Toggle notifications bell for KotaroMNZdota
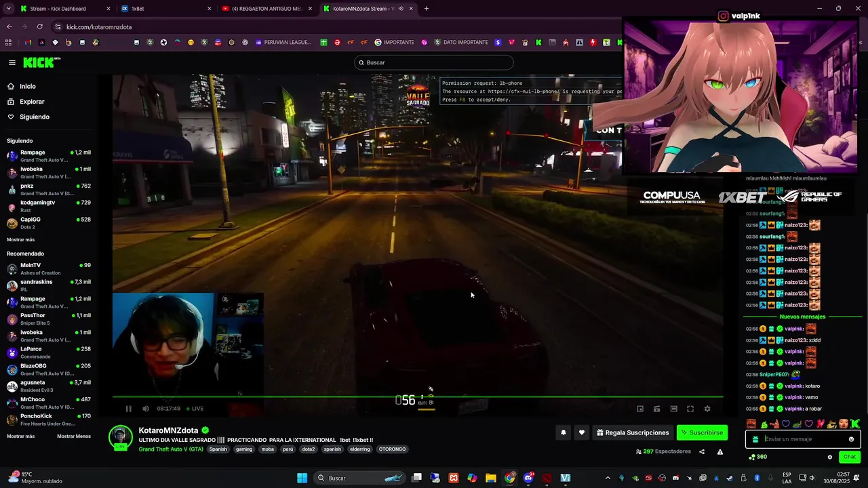The width and height of the screenshot is (868, 488). [563, 432]
